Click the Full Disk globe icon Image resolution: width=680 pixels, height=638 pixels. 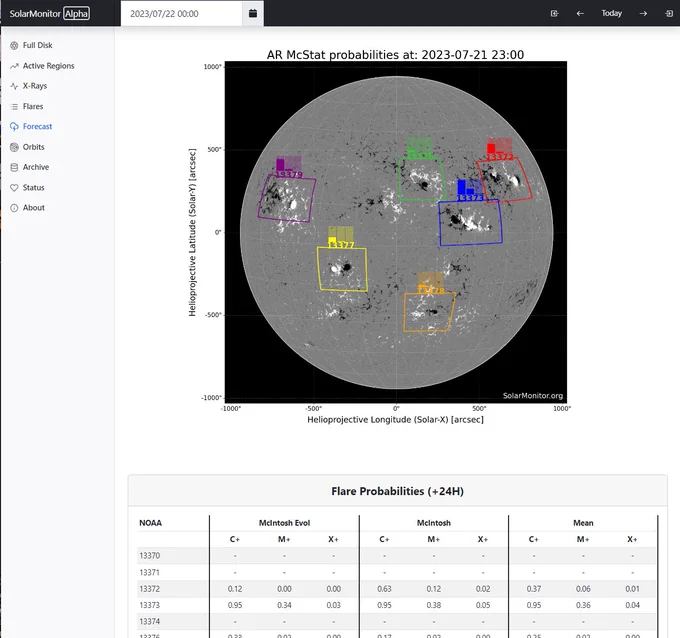tap(14, 46)
